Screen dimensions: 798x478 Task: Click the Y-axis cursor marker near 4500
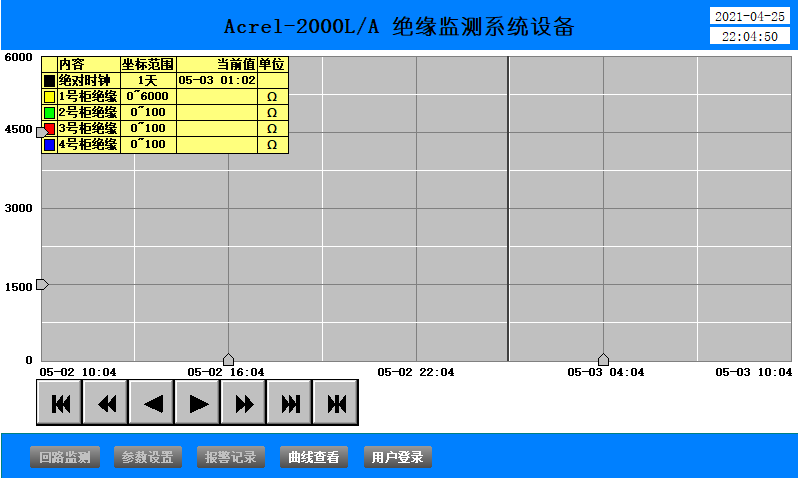(42, 132)
